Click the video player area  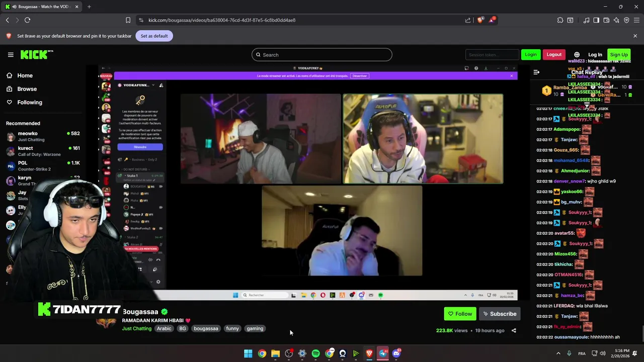tap(307, 183)
